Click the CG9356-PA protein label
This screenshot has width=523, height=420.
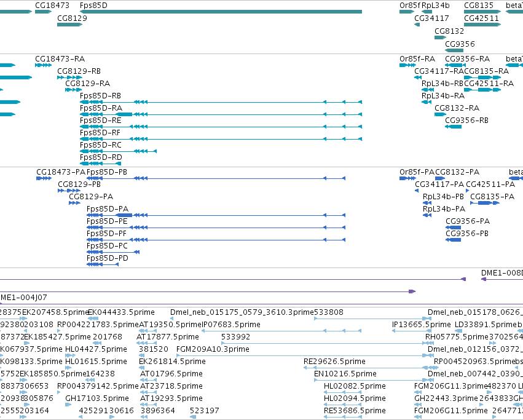pyautogui.click(x=468, y=222)
